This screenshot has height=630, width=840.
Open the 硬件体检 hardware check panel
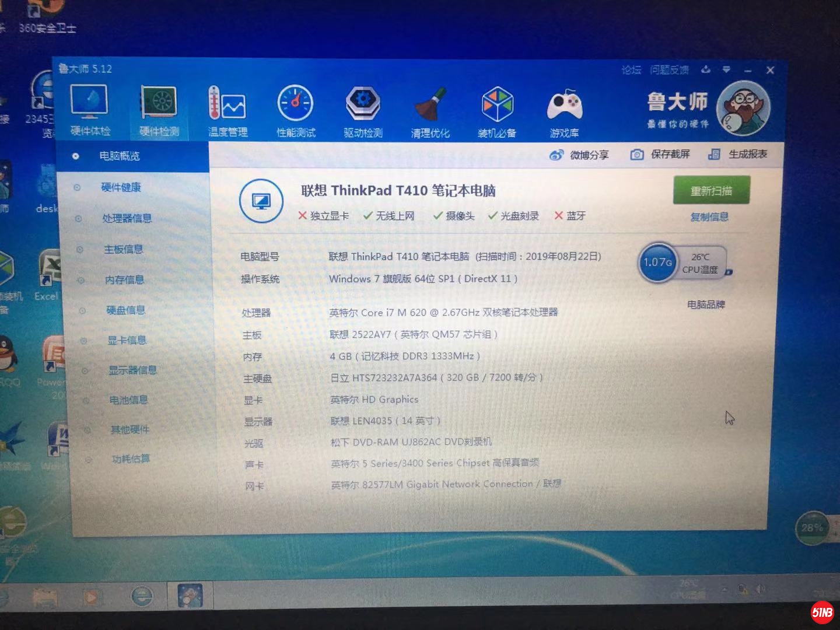[x=89, y=108]
